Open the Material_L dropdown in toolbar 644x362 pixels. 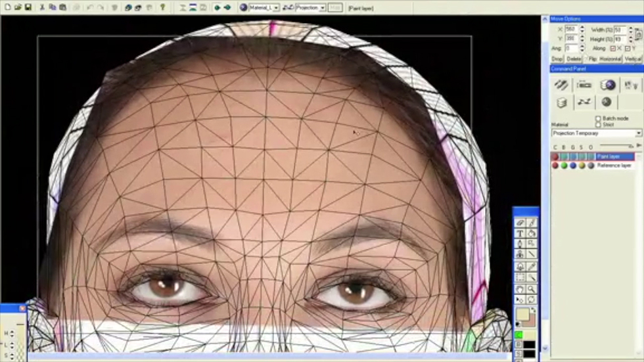click(277, 8)
